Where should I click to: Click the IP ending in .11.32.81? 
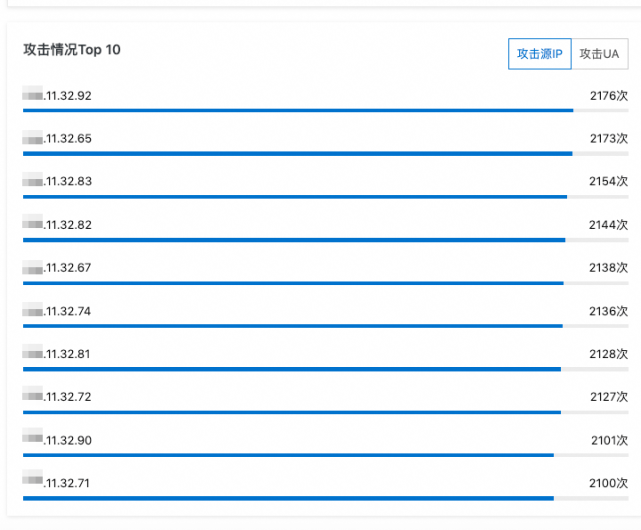point(58,354)
